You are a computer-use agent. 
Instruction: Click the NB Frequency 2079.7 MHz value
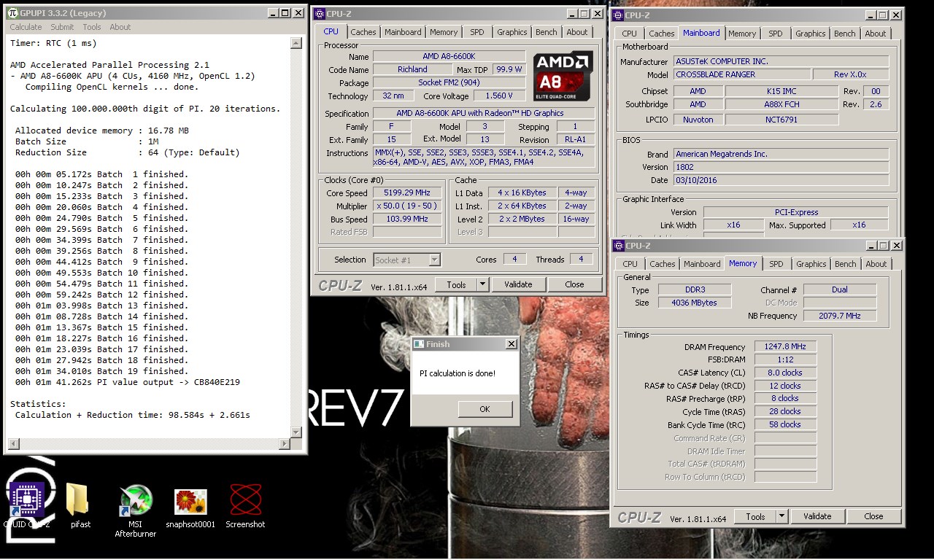[x=840, y=316]
